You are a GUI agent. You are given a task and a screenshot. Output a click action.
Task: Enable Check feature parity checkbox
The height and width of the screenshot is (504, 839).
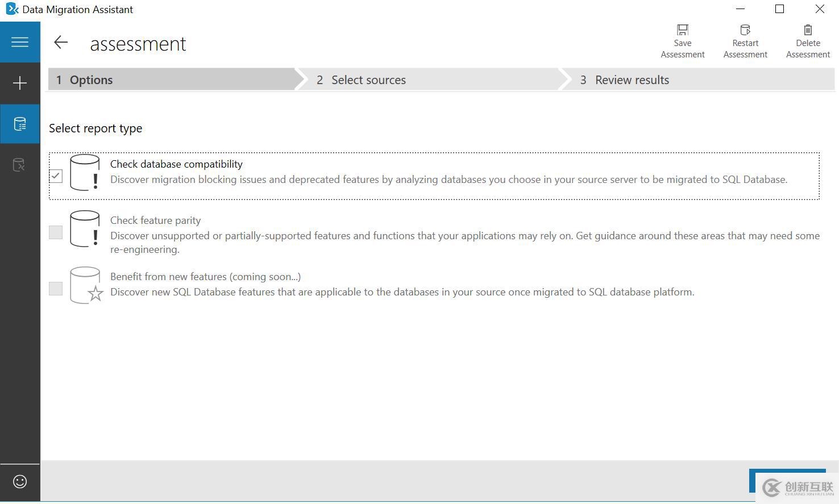[x=56, y=232]
